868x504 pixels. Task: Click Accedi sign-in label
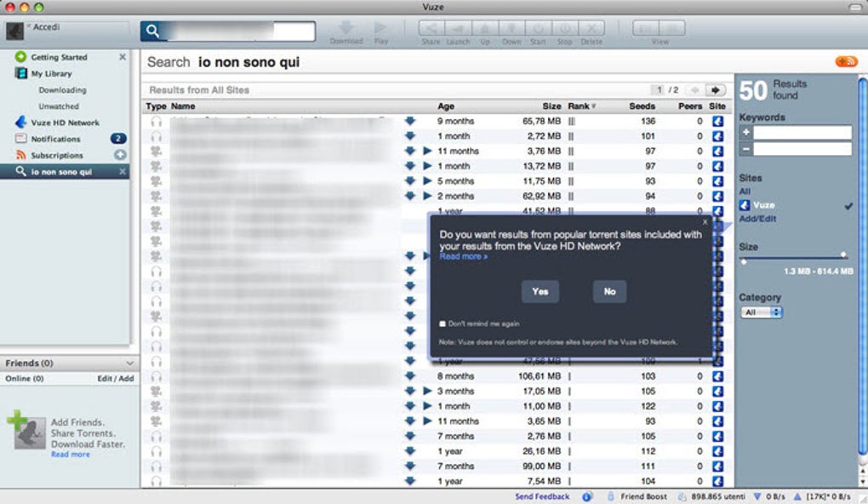(46, 26)
